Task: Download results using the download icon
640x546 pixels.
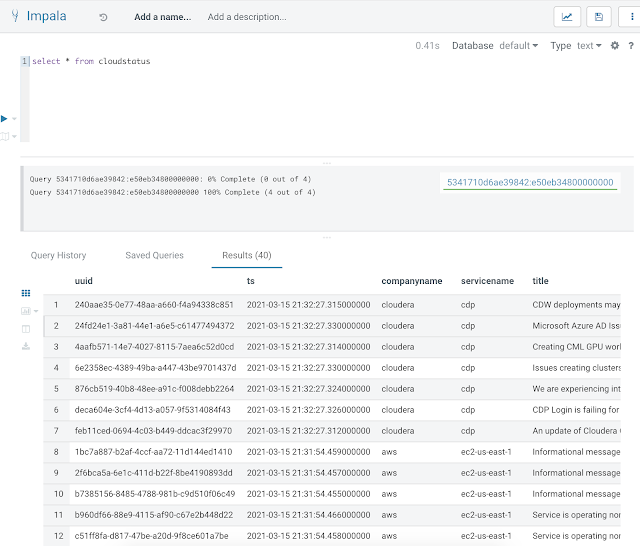Action: tap(26, 346)
